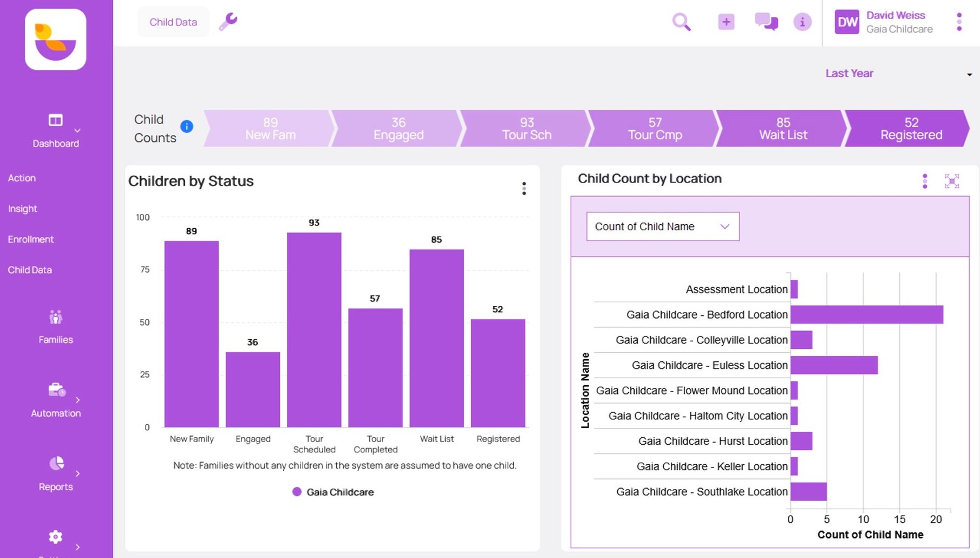Open the Count of Child Name dropdown
This screenshot has width=980, height=558.
click(x=662, y=226)
